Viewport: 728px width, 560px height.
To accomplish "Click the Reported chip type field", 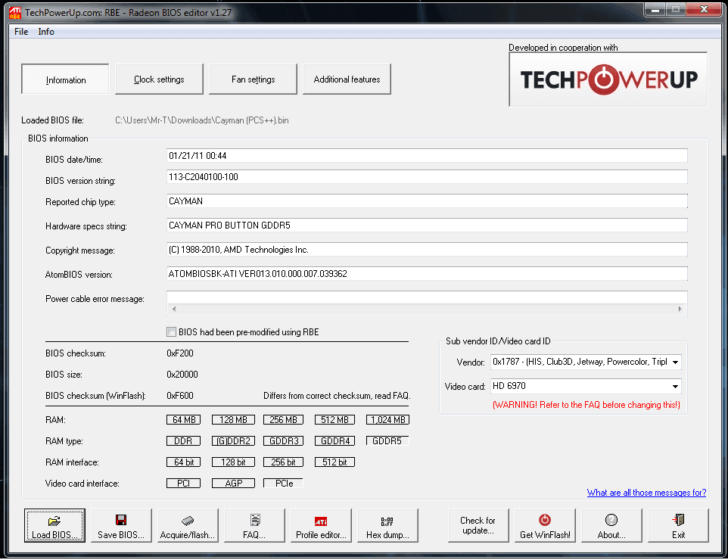I will pyautogui.click(x=427, y=201).
